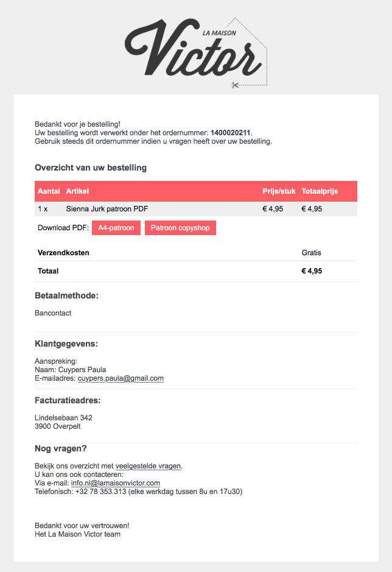
Task: Click the Sienna Jurk patroon PDF item
Action: click(x=107, y=209)
